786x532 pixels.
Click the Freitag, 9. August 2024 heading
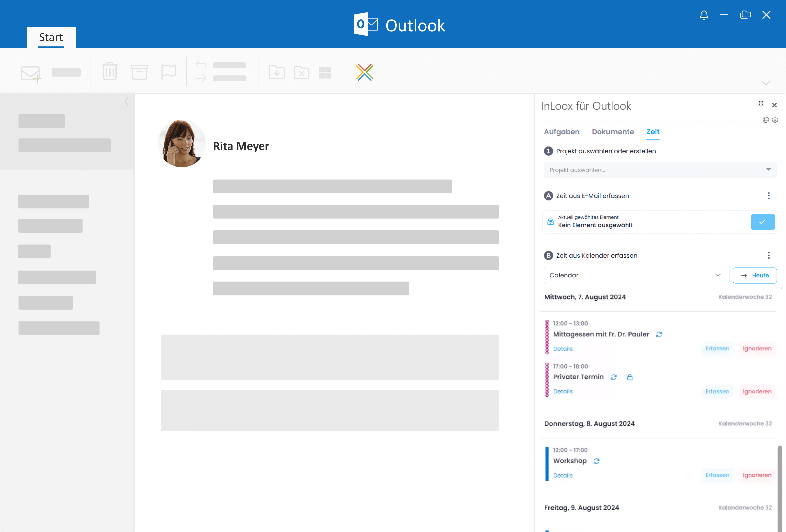pos(581,508)
